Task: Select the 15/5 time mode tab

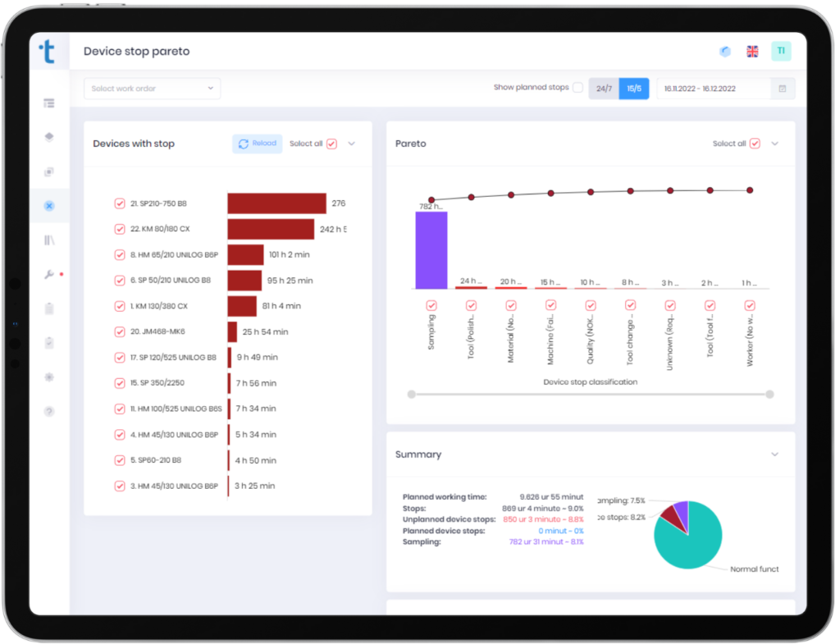Action: pos(634,89)
